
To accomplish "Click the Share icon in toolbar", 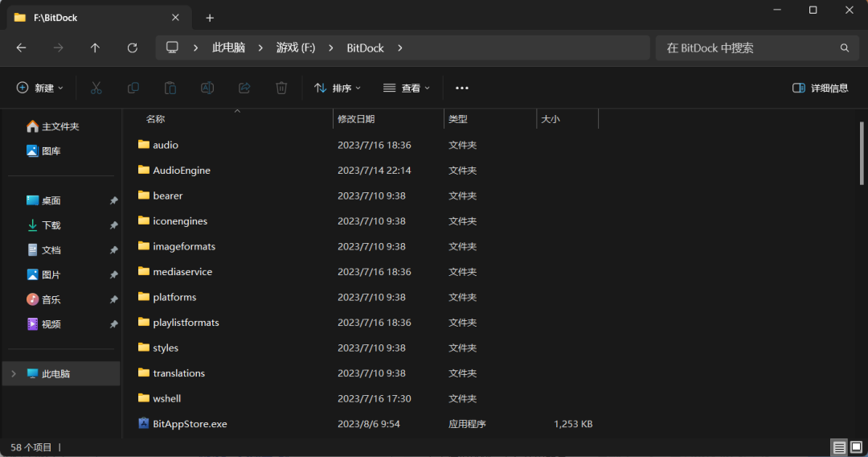I will [x=244, y=88].
